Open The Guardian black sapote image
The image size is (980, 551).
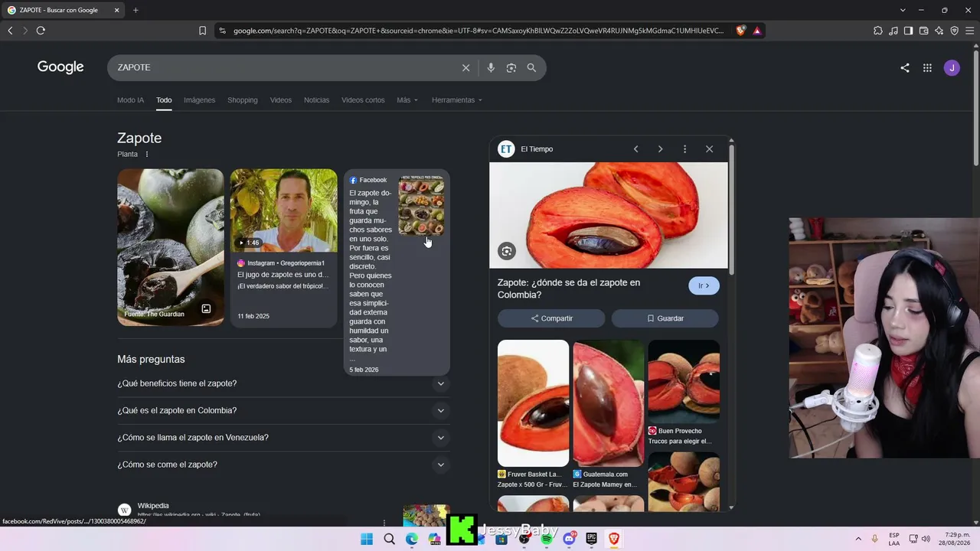tap(171, 247)
